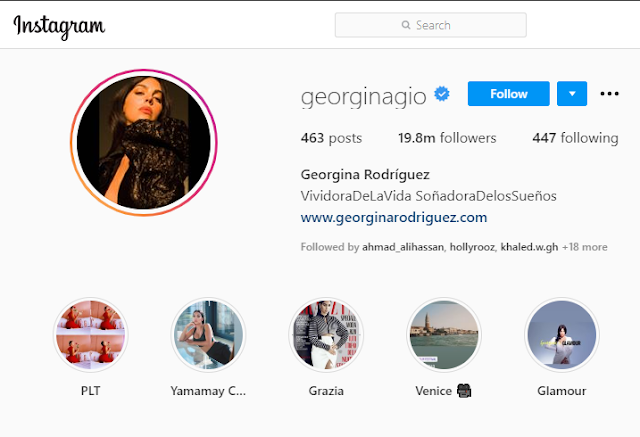
Task: Open the Grazia highlight circle
Action: pos(326,335)
